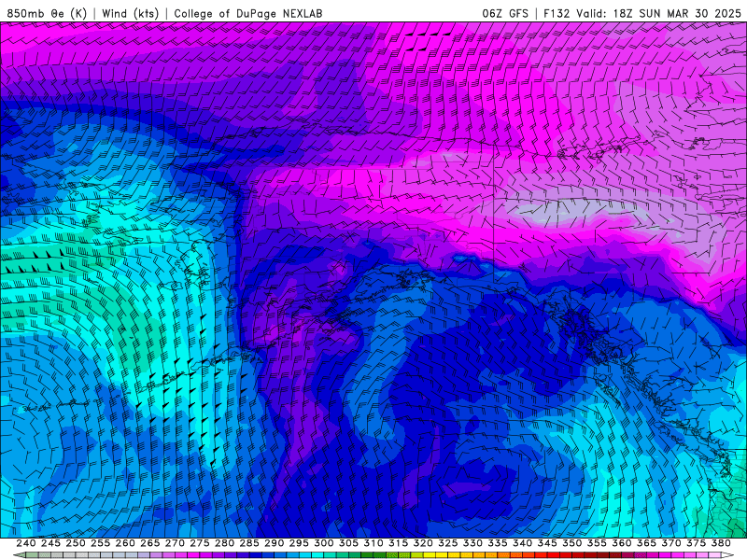Click the 295 value on the color scale
747x560 pixels.
pyautogui.click(x=299, y=543)
